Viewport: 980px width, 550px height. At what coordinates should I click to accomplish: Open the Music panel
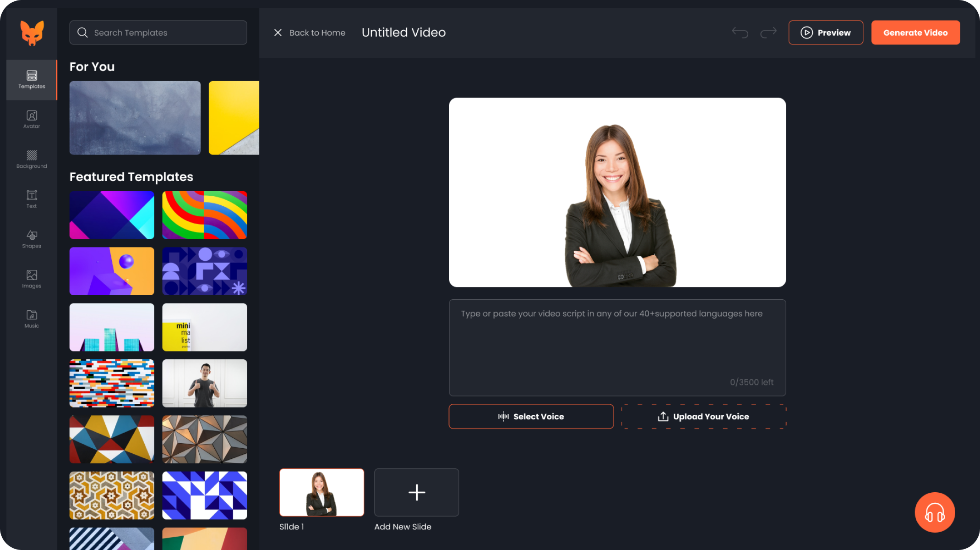click(x=31, y=319)
